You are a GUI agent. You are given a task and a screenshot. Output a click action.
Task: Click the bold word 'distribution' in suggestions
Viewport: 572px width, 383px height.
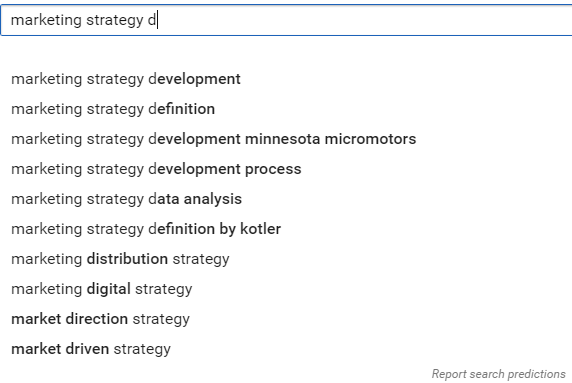click(x=127, y=259)
